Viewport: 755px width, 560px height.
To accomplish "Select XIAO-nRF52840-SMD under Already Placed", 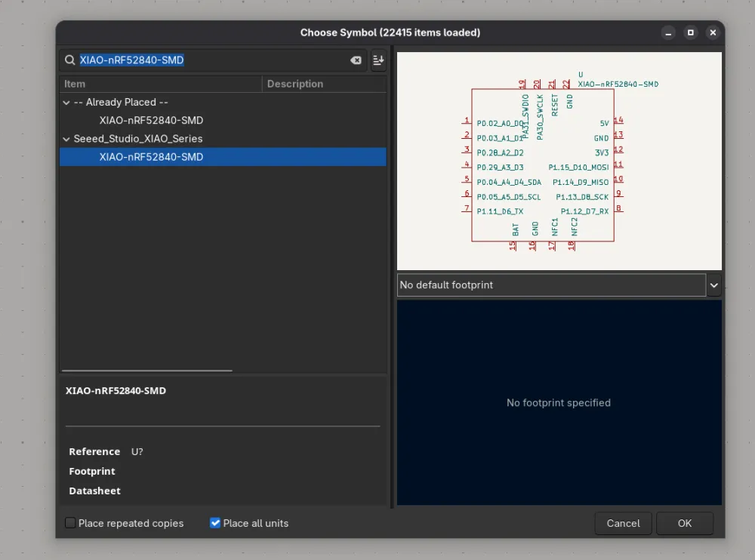I will pos(151,121).
